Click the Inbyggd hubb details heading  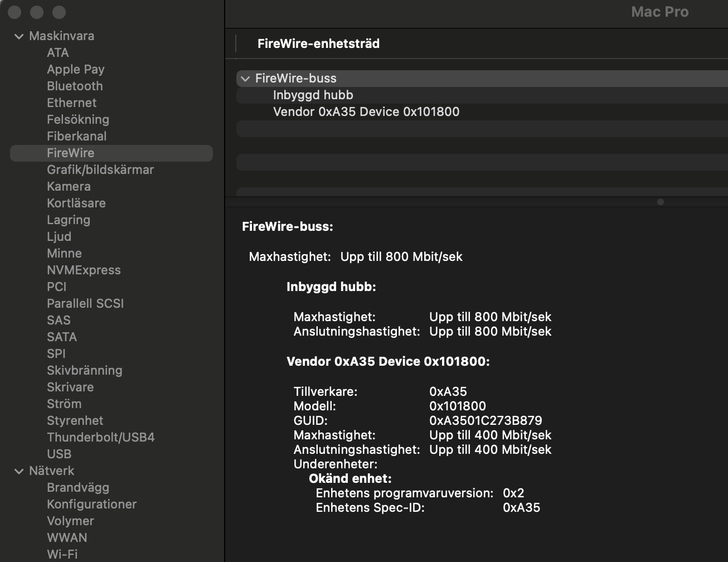(x=331, y=287)
